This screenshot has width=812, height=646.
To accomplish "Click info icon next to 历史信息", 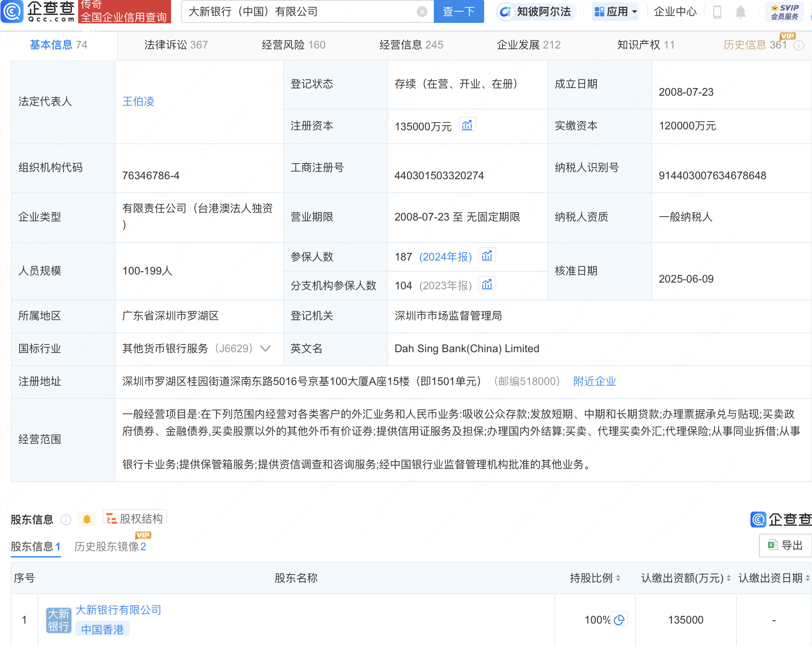I will [x=799, y=45].
